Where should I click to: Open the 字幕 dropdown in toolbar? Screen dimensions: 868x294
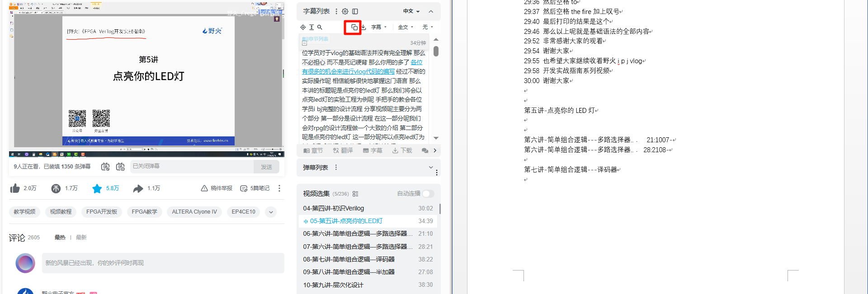tap(379, 27)
